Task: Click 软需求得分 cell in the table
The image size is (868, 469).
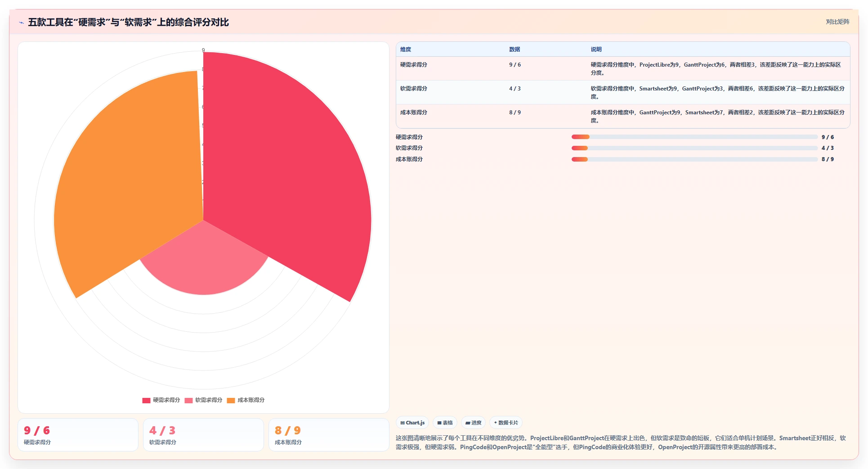Action: pos(414,89)
